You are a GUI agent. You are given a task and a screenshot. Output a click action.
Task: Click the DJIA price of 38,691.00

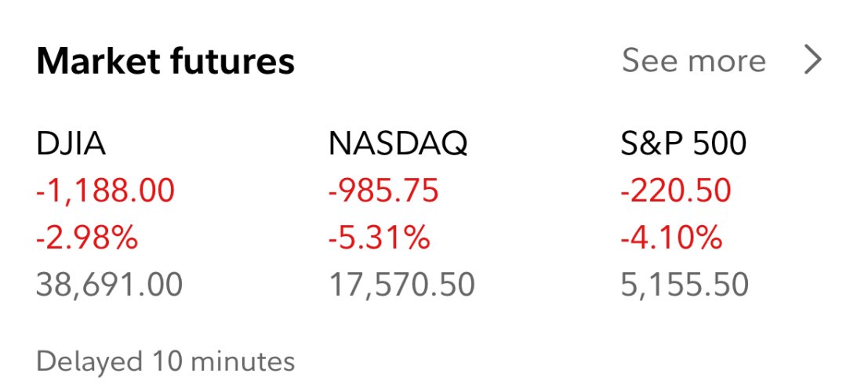109,285
